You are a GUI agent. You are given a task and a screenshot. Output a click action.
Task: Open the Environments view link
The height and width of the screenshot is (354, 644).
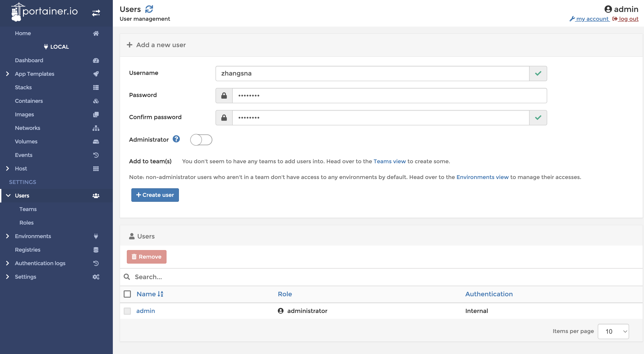point(482,177)
